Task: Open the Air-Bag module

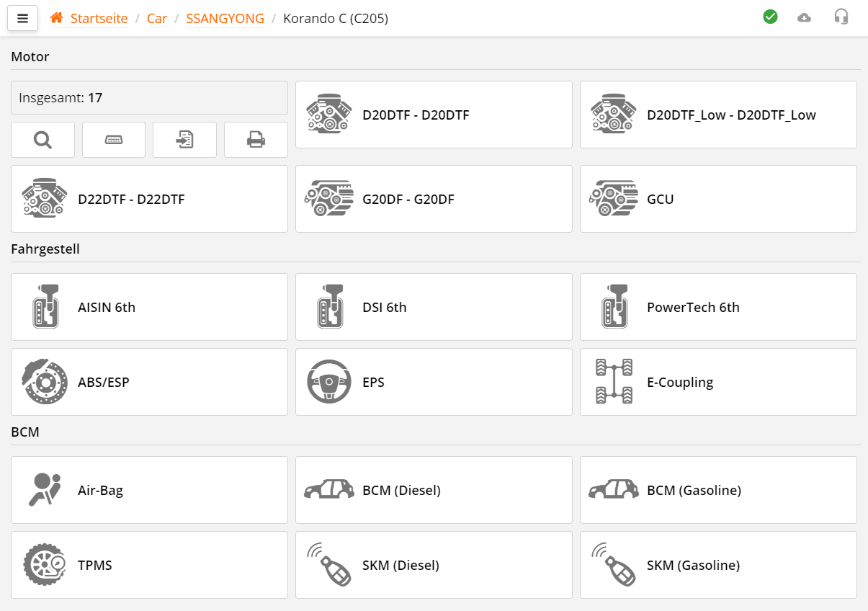Action: [149, 490]
